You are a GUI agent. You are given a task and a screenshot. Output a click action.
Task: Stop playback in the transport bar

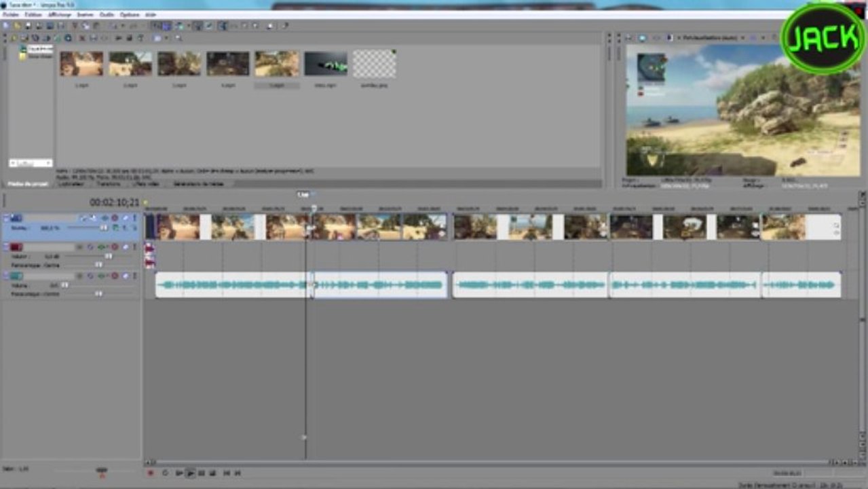[x=212, y=473]
